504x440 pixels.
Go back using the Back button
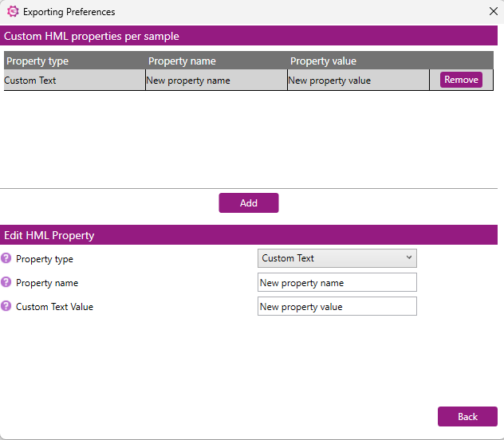click(x=467, y=417)
